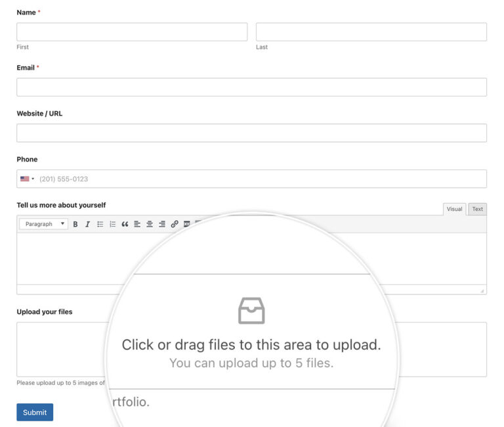
Task: Click the insert link icon
Action: [175, 224]
